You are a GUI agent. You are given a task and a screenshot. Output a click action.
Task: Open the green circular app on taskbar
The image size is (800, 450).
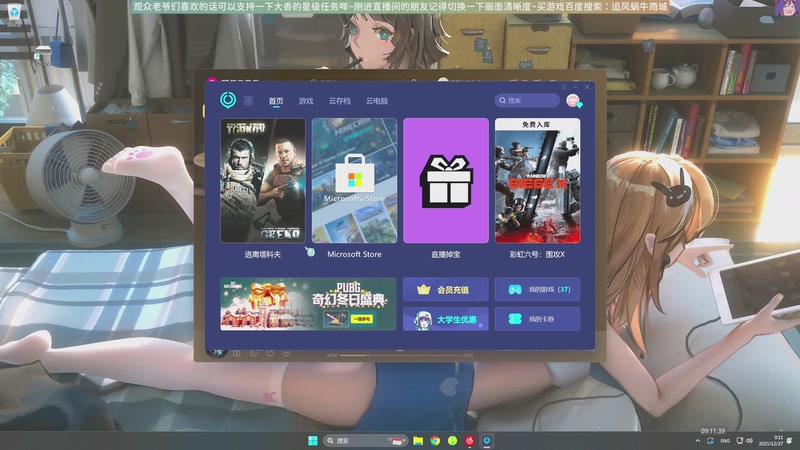(x=453, y=440)
